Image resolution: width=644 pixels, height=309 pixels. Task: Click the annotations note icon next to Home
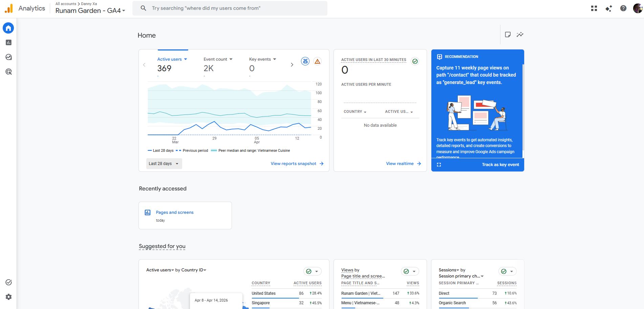point(508,34)
